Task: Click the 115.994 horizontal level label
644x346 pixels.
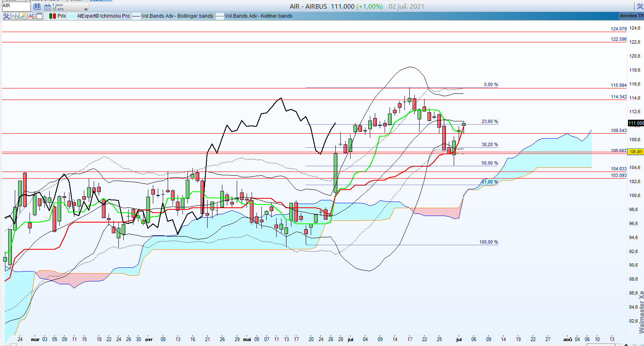Action: 619,85
